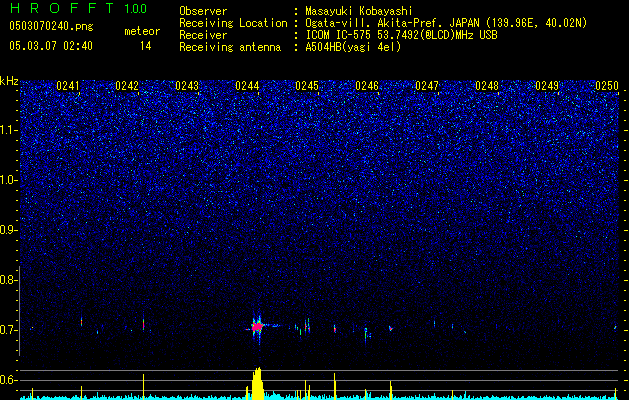The width and height of the screenshot is (629, 400).
Task: Click the A504HB(yagi 4el) antenna text
Action: (353, 47)
